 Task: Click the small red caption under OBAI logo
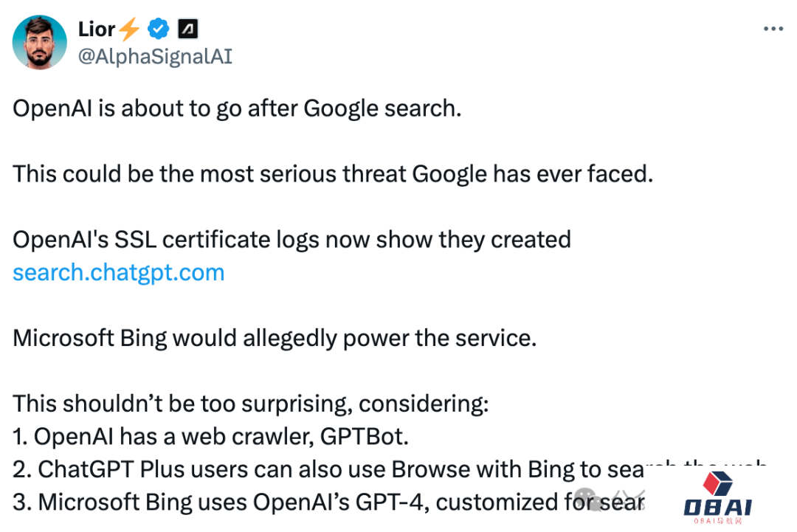point(717,522)
